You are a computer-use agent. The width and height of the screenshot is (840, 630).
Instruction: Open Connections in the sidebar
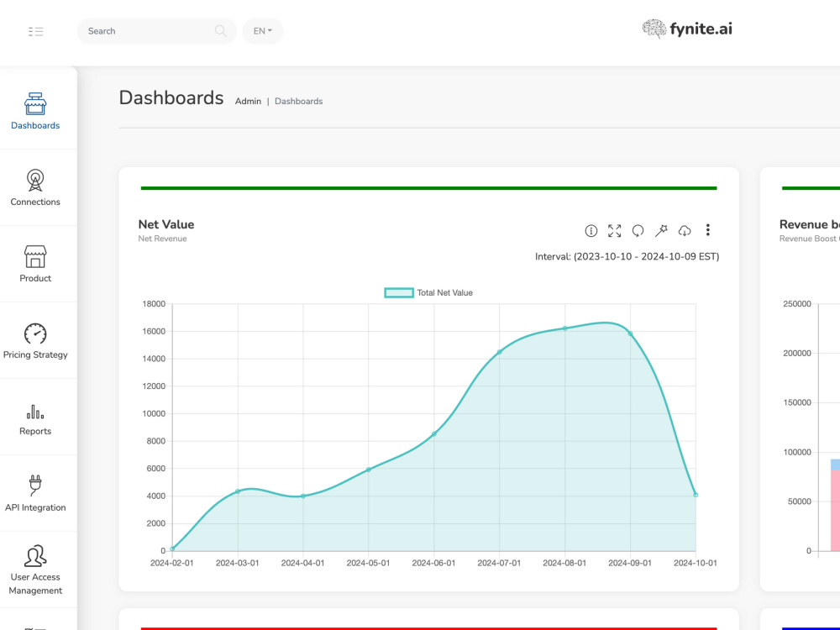(x=35, y=187)
